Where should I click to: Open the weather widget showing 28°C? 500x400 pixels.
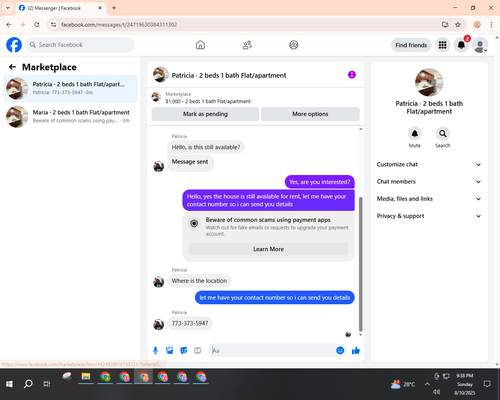pos(403,384)
